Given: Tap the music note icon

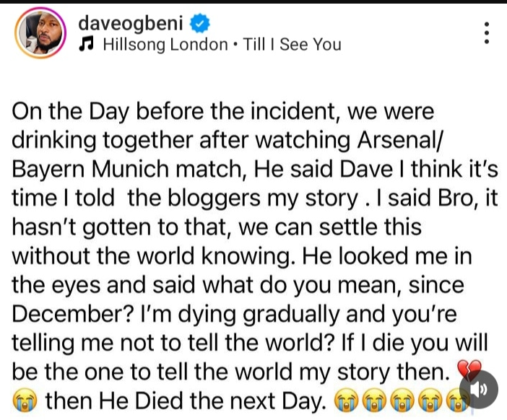Looking at the screenshot, I should pos(87,45).
